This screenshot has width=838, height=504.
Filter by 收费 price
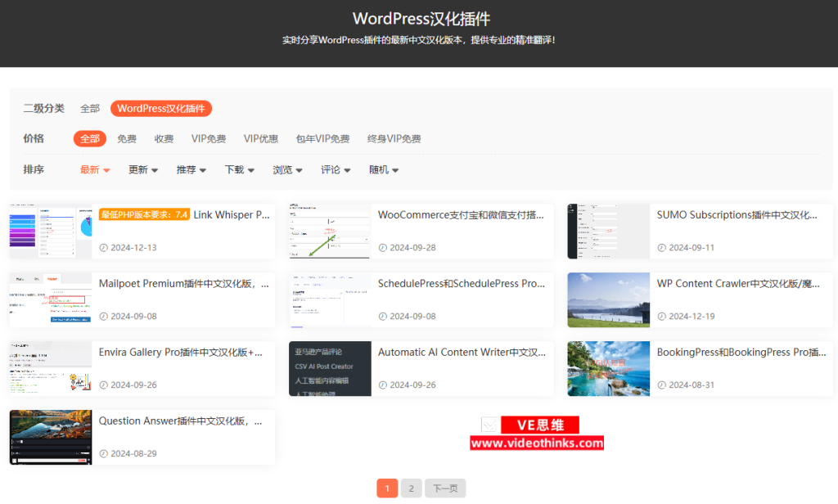164,139
